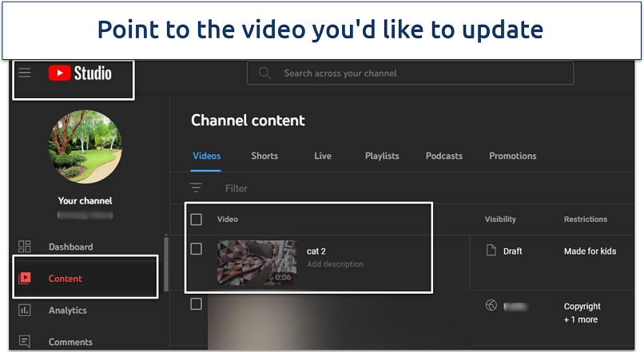
Task: Click Add description under cat 2
Action: [x=335, y=264]
